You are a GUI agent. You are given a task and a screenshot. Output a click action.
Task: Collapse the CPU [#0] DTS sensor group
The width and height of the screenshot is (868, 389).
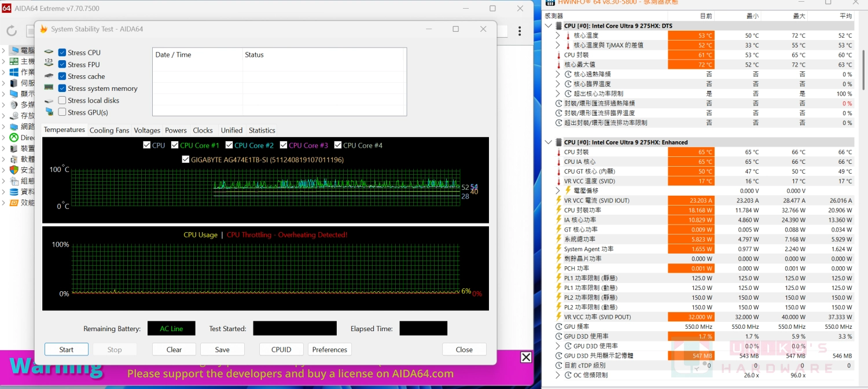pos(549,25)
